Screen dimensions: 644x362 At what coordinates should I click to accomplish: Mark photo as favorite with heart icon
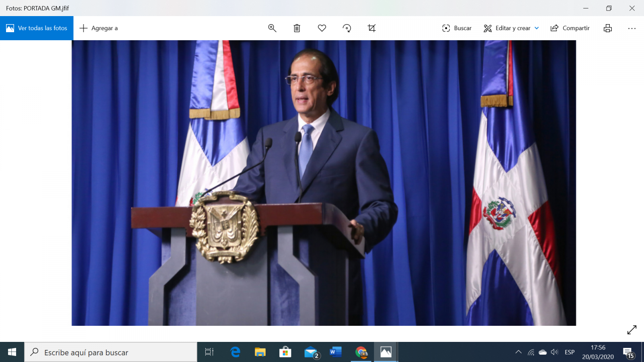(x=322, y=28)
